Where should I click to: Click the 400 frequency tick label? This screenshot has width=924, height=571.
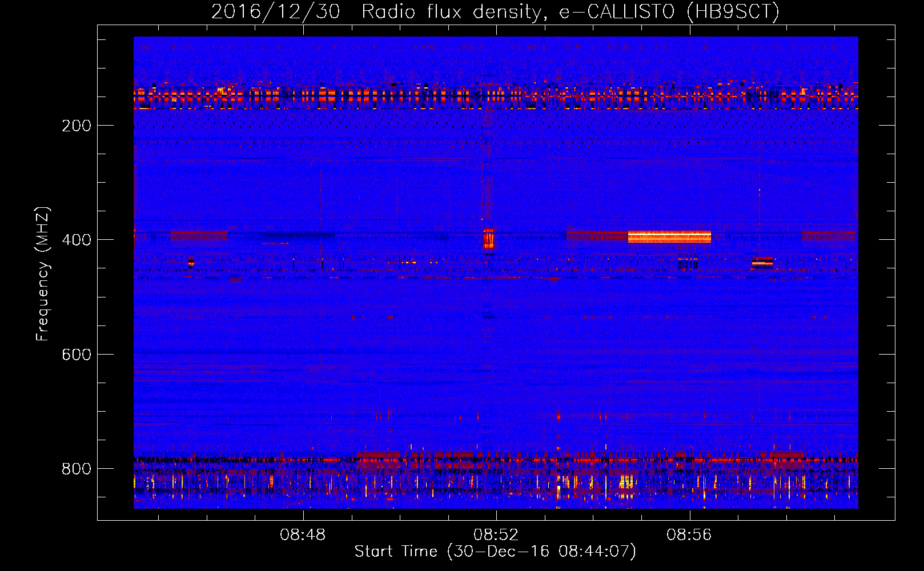[x=77, y=240]
